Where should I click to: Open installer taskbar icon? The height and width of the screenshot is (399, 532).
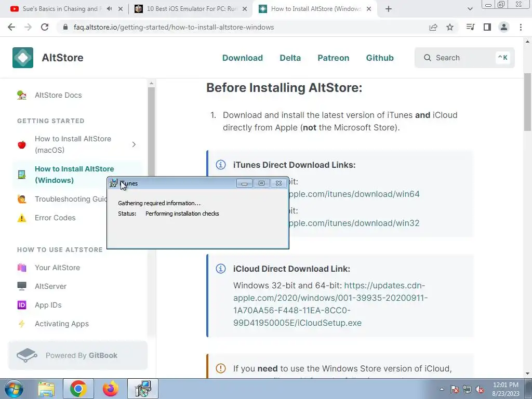[x=143, y=389]
